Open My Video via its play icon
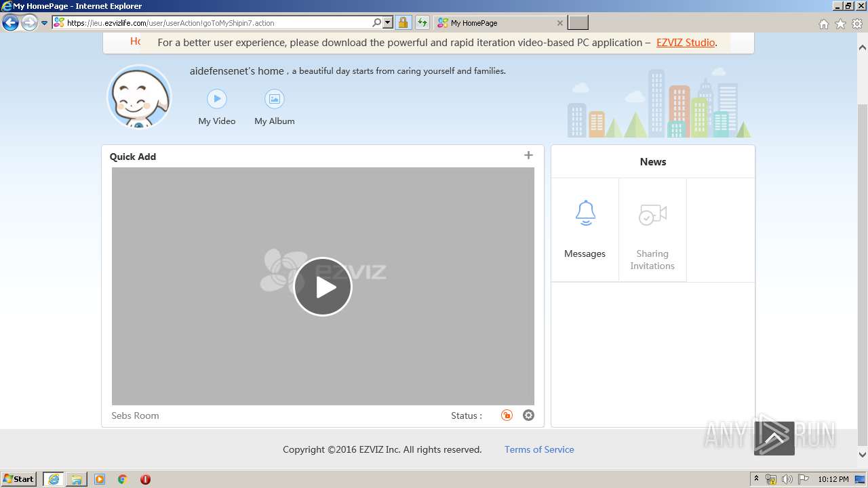 click(x=216, y=99)
